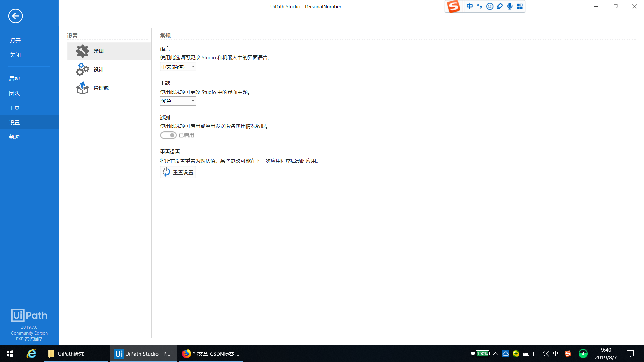This screenshot has width=644, height=362.
Task: Switch to the 工具 menu item
Action: [x=14, y=107]
